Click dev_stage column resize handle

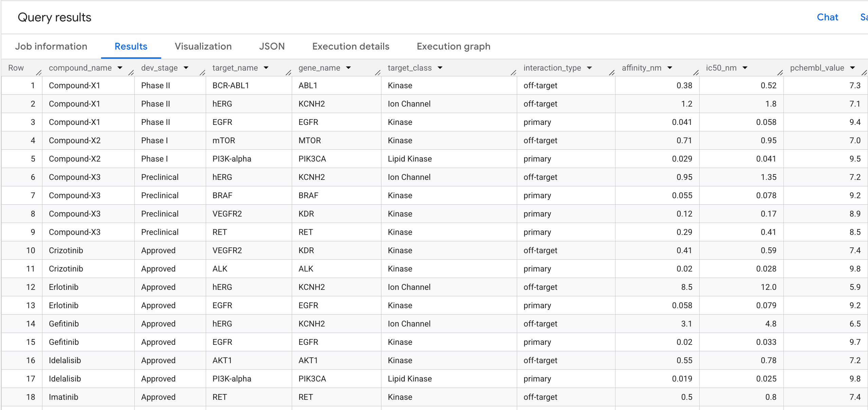202,72
